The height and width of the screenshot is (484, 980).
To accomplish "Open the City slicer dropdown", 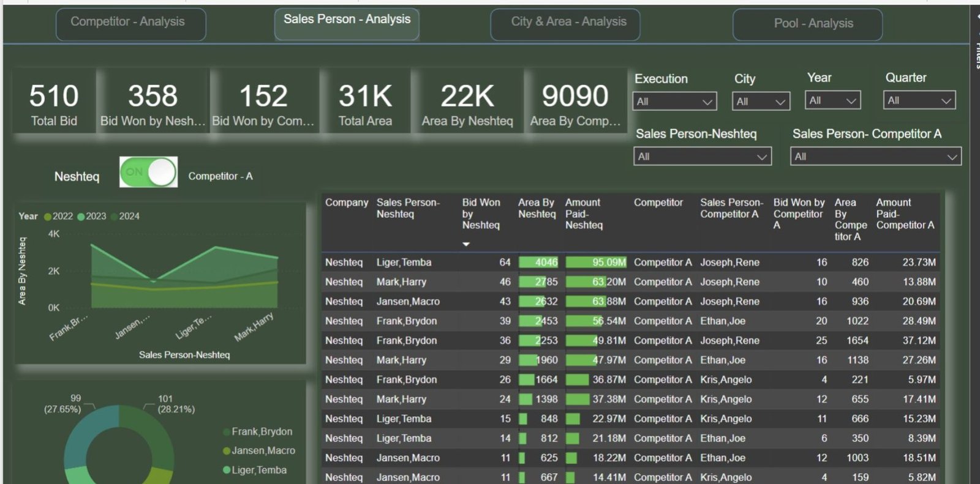I will [x=761, y=102].
